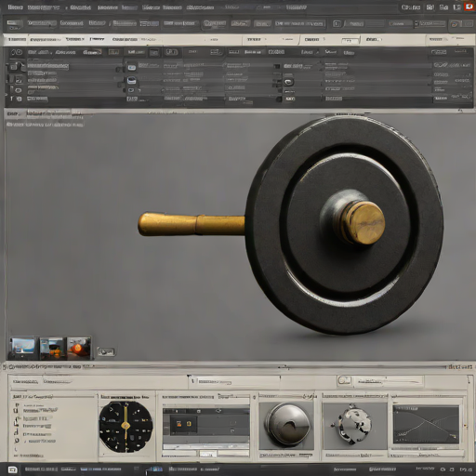Image resolution: width=476 pixels, height=476 pixels.
Task: Click the red icon in top-right corner
Action: click(469, 7)
